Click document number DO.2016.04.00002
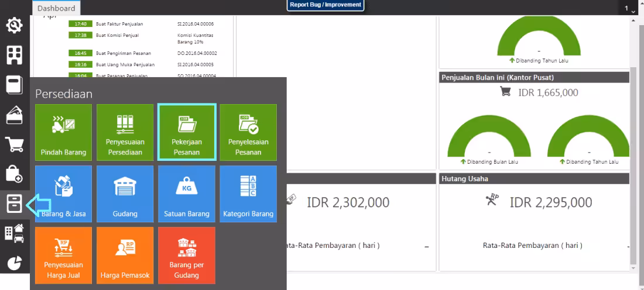 coord(197,53)
